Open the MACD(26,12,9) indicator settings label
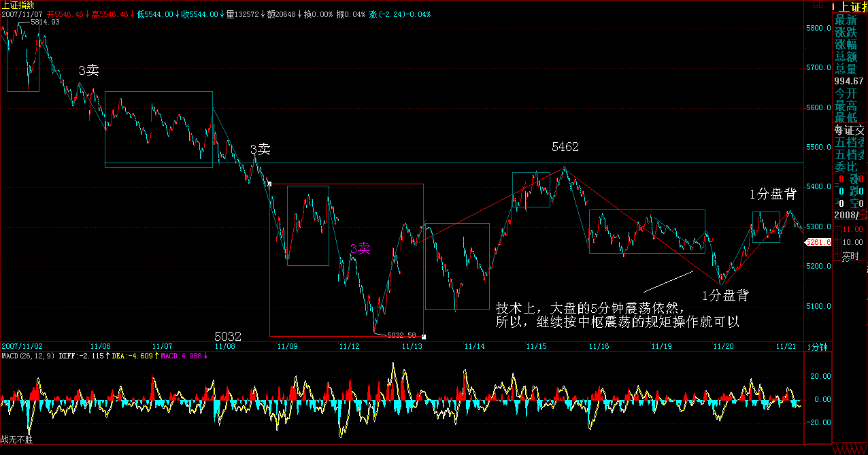 [28, 356]
